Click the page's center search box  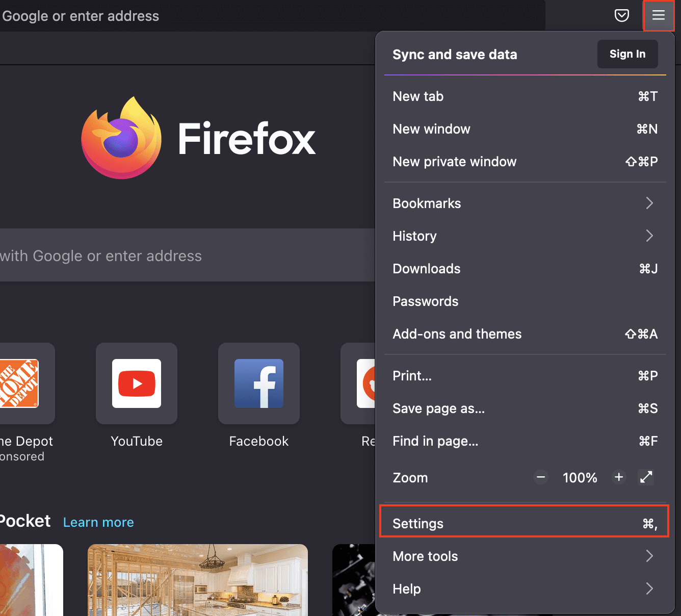coord(184,255)
